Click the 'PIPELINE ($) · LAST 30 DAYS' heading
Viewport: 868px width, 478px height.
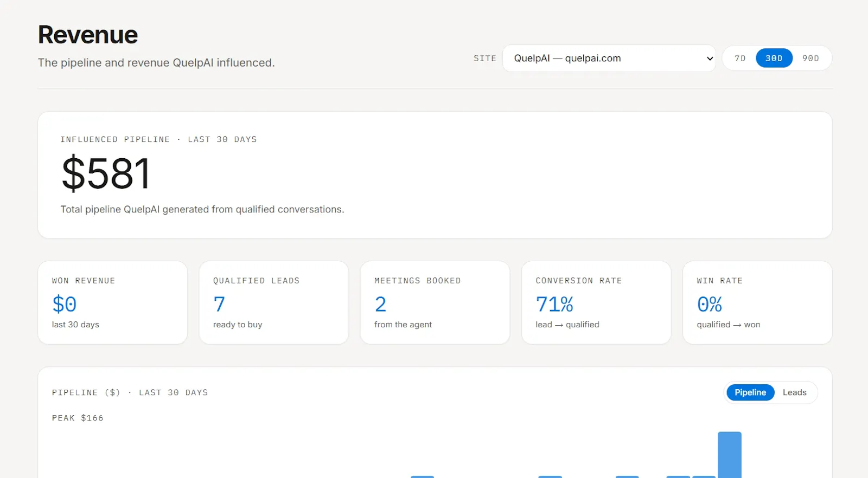click(130, 392)
